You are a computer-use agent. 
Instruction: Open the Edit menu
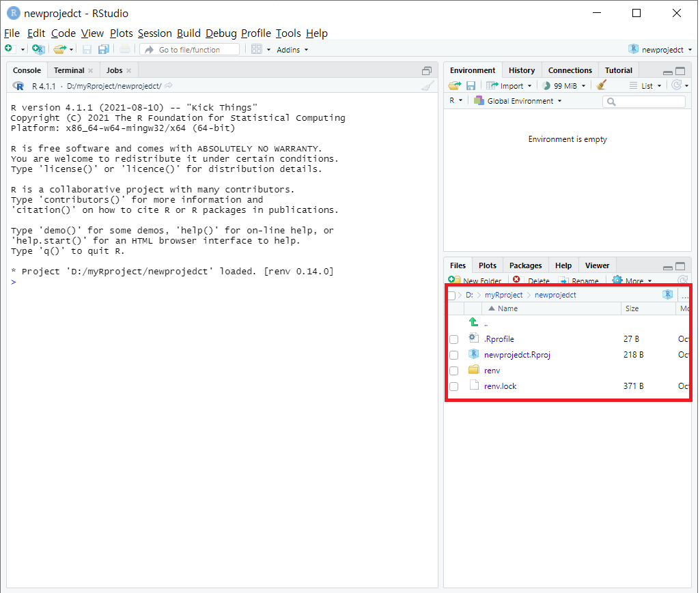[36, 33]
